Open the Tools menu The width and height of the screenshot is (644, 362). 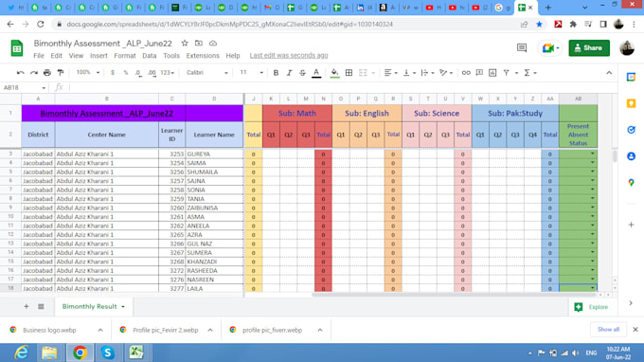[171, 56]
